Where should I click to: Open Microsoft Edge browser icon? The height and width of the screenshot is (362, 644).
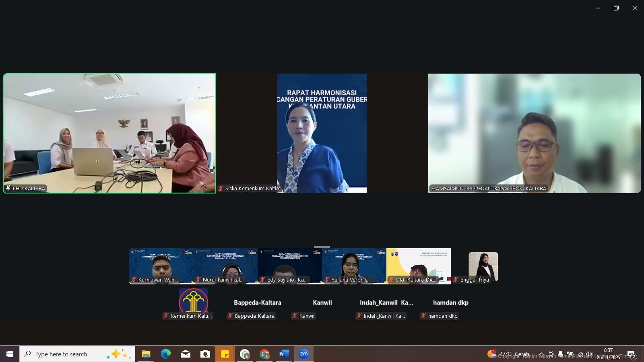[x=165, y=354]
